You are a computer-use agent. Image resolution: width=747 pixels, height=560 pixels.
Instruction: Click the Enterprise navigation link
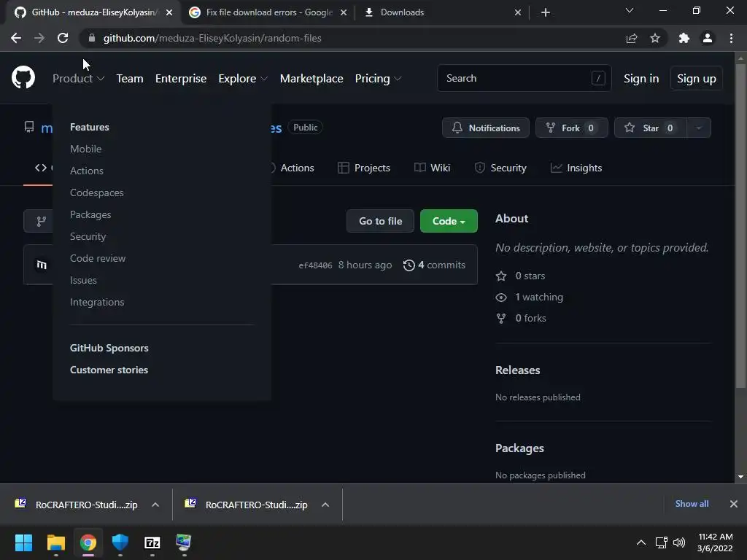point(181,79)
